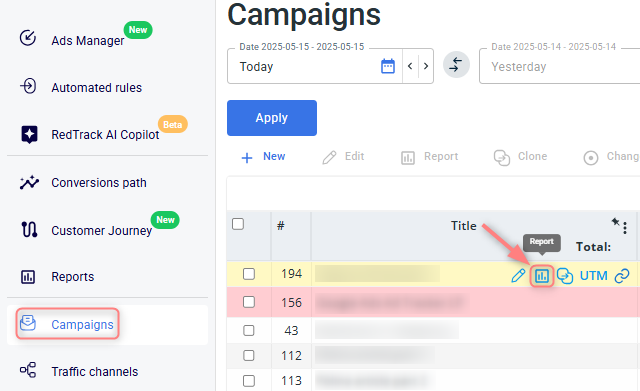Viewport: 640px width, 391px height.
Task: Click the compare dates swap icon
Action: pyautogui.click(x=456, y=64)
